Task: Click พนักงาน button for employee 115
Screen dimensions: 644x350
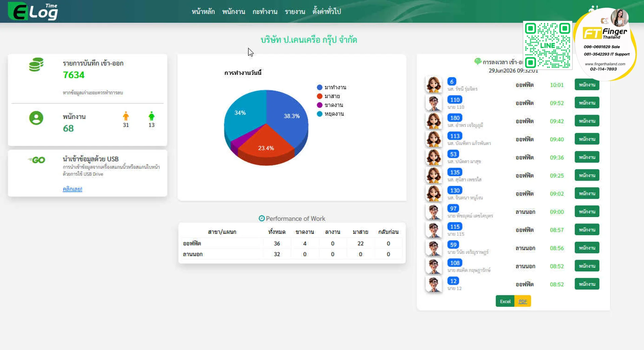Action: click(587, 230)
